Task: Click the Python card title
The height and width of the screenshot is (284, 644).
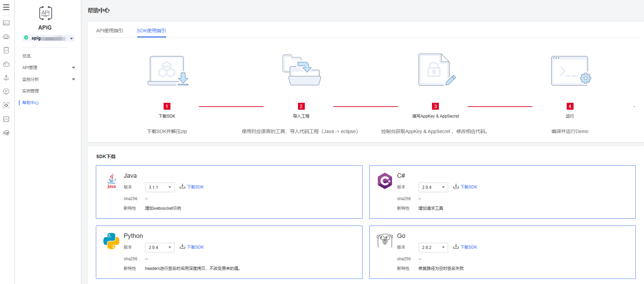Action: pyautogui.click(x=133, y=236)
